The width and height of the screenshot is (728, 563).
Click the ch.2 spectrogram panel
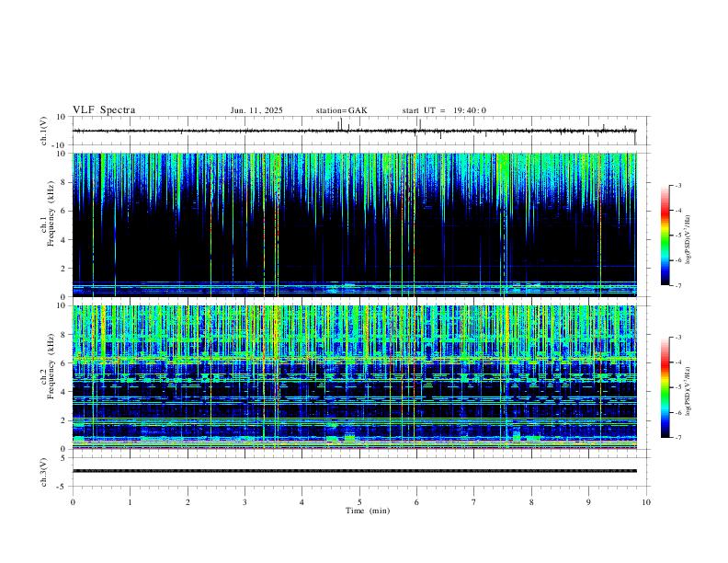(x=355, y=377)
